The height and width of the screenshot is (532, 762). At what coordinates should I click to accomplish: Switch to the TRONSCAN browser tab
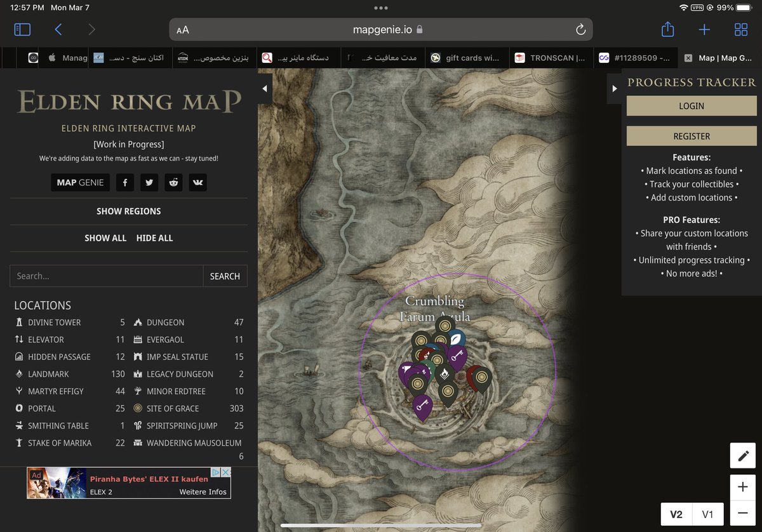coord(551,58)
